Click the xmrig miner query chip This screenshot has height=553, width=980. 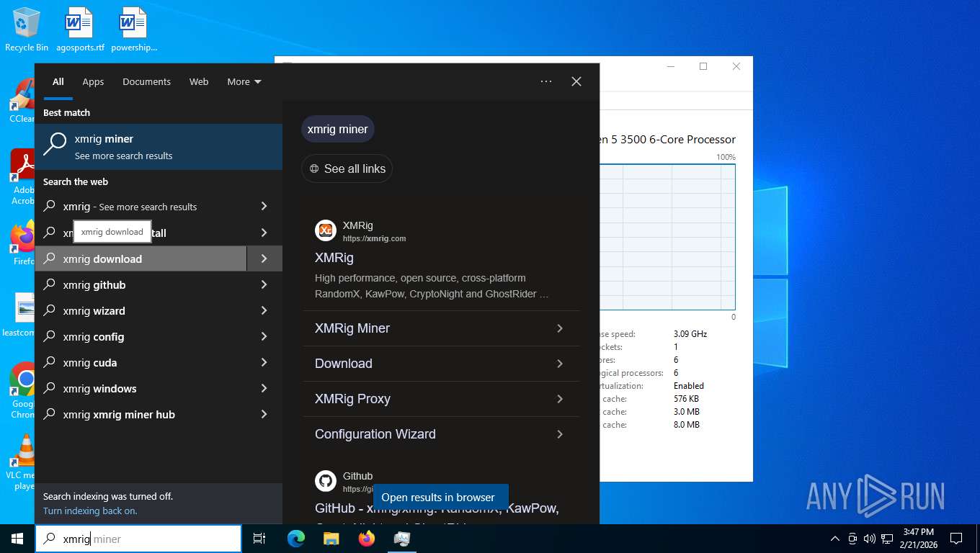click(338, 129)
